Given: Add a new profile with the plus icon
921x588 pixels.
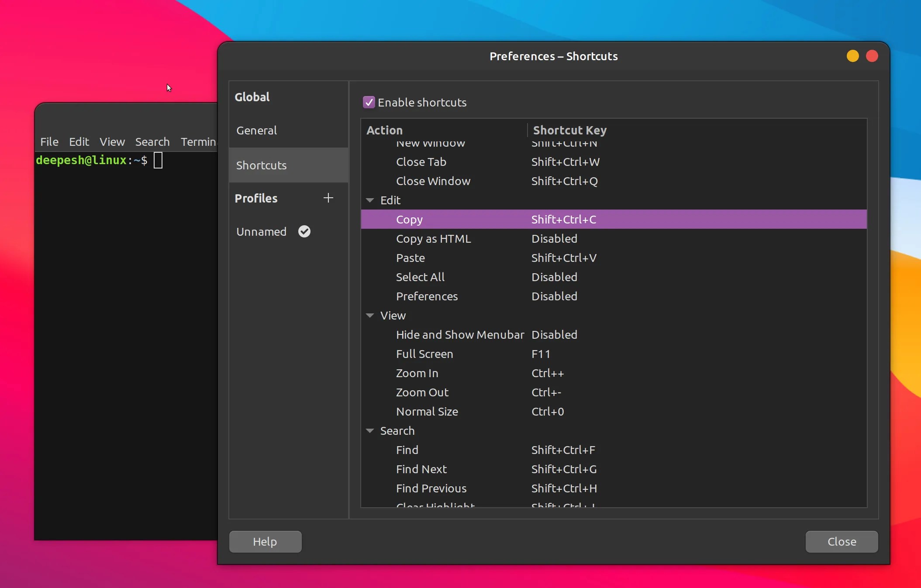Looking at the screenshot, I should [328, 198].
